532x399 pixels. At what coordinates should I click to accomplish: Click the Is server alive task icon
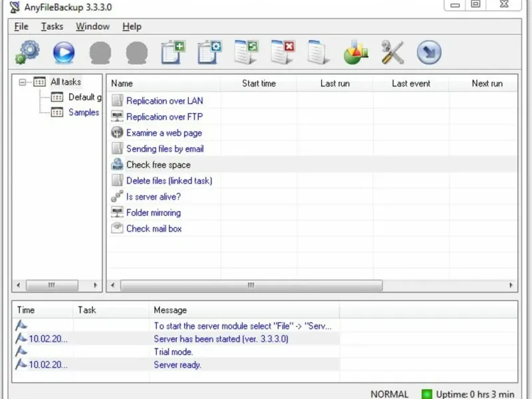[x=117, y=196]
